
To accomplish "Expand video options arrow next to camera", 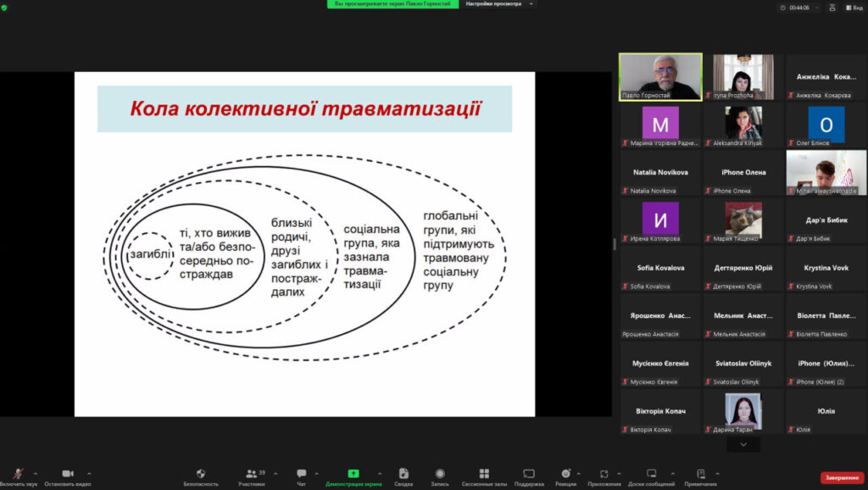I will (x=89, y=473).
